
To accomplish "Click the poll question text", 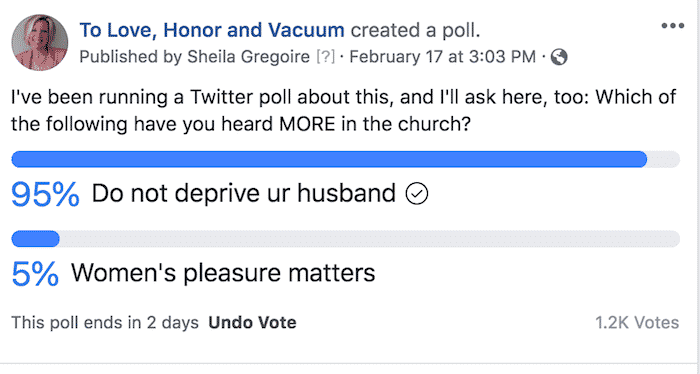I will 344,110.
